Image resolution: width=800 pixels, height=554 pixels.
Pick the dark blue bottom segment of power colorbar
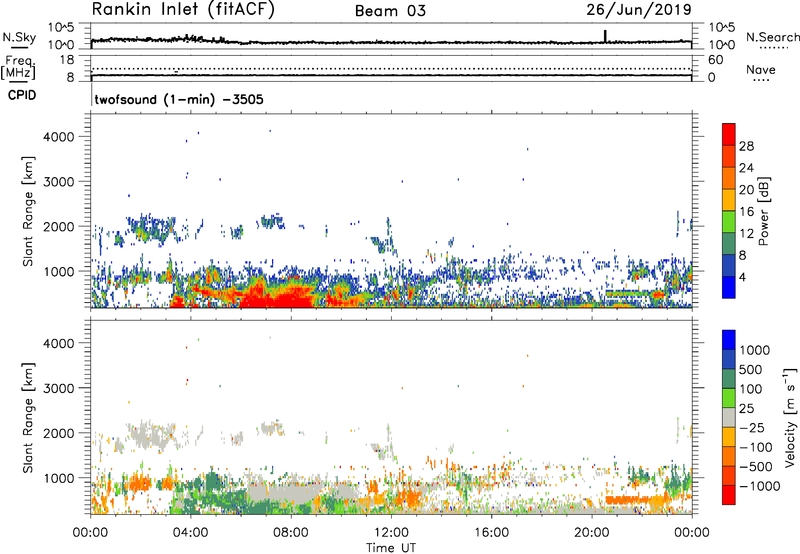[729, 287]
